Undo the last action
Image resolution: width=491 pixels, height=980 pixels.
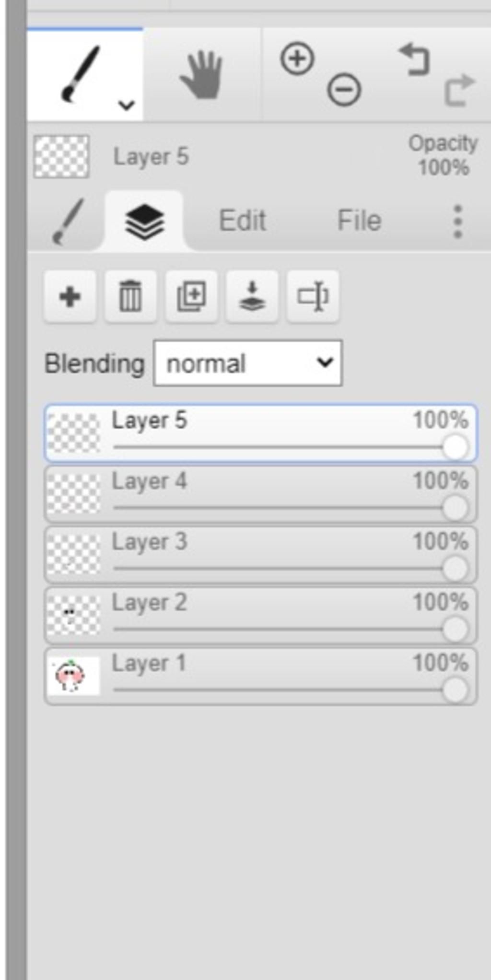(414, 59)
